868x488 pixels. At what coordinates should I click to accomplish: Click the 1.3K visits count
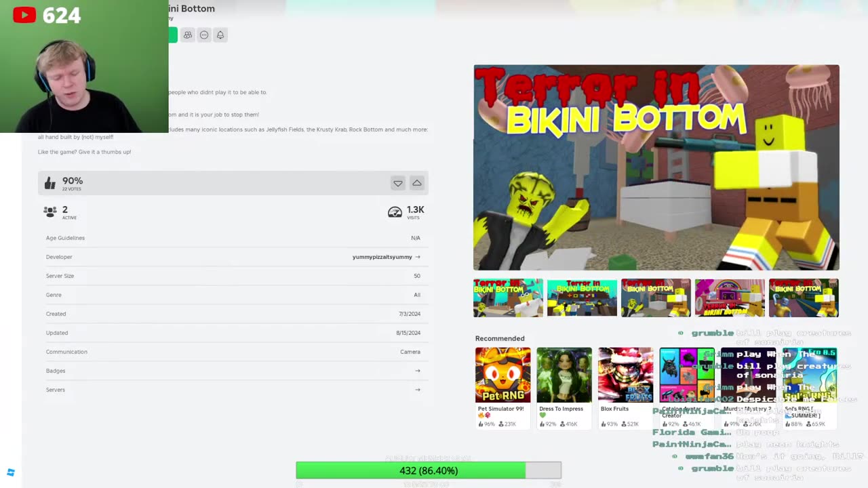point(416,210)
